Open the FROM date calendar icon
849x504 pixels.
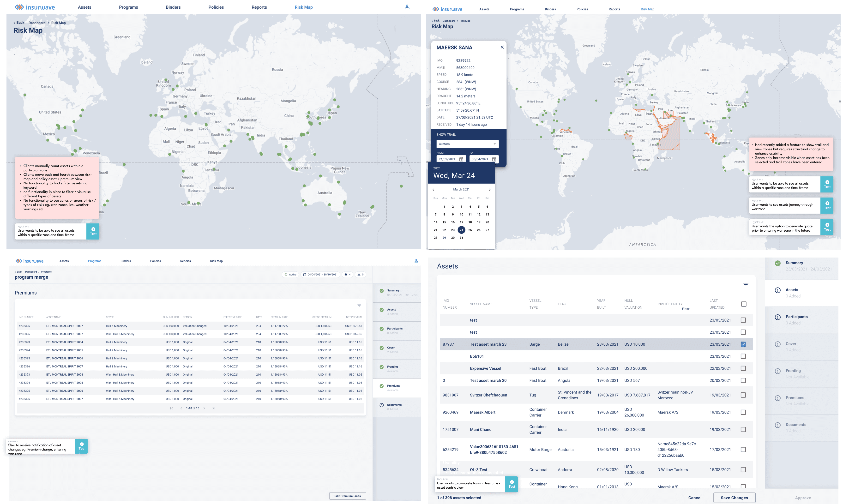coord(461,159)
